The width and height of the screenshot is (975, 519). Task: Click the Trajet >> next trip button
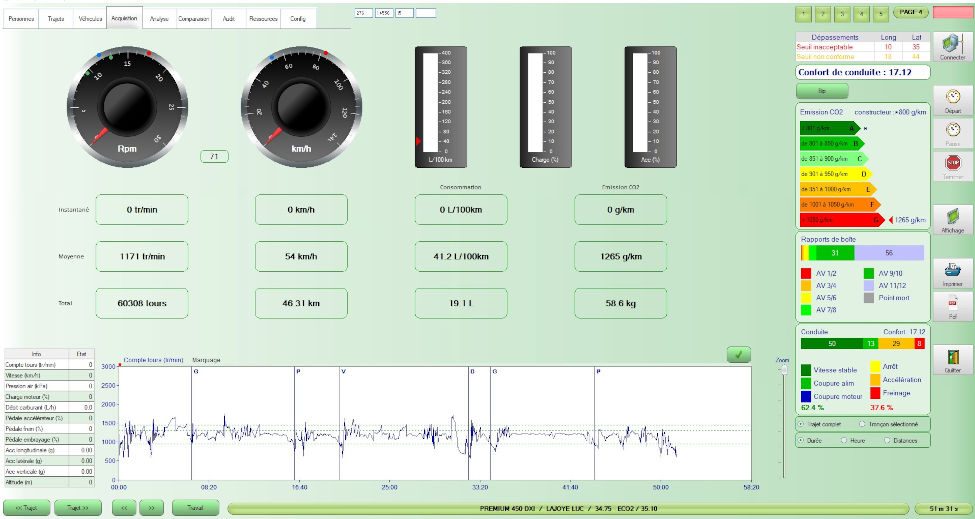click(x=77, y=507)
